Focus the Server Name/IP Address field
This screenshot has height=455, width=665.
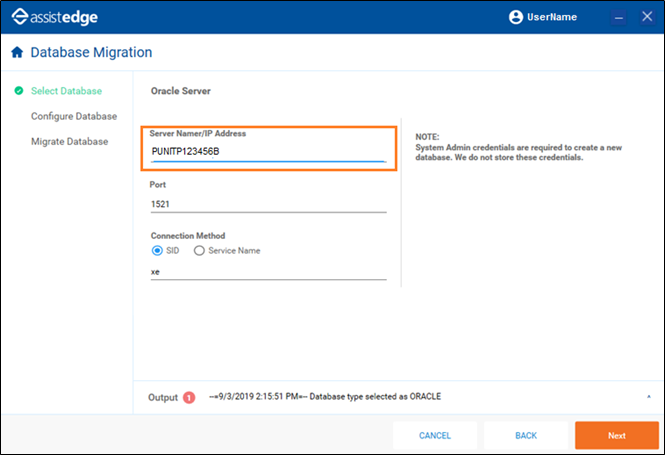268,151
